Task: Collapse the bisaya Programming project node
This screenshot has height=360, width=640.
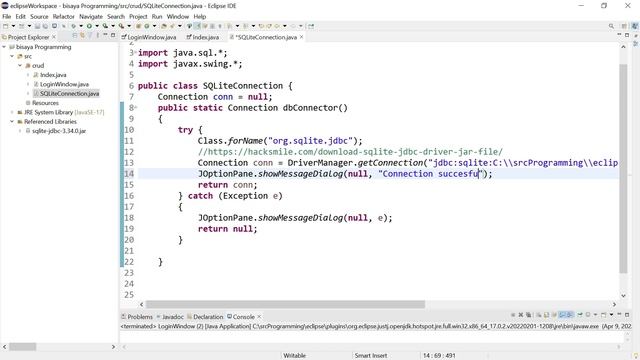Action: (x=4, y=47)
